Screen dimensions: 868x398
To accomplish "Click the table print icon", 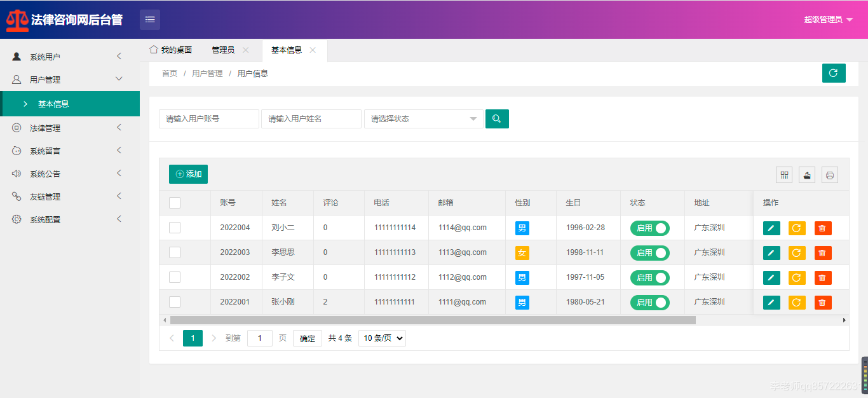I will 830,175.
